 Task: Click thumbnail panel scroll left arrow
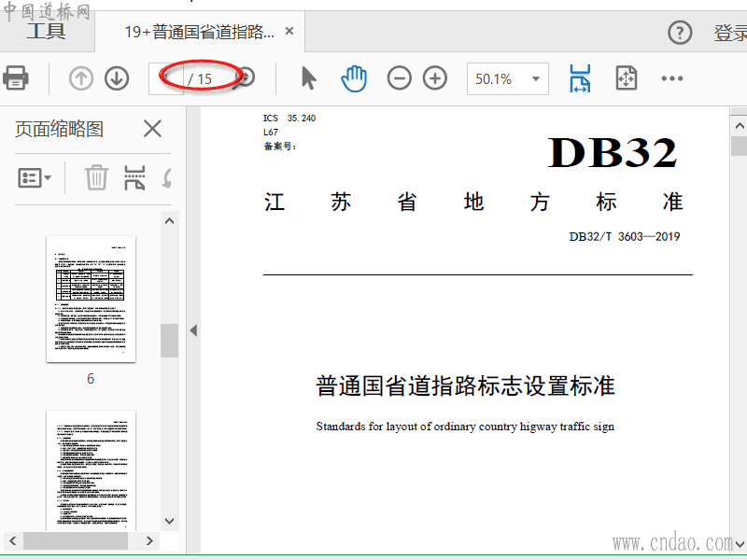tap(13, 541)
